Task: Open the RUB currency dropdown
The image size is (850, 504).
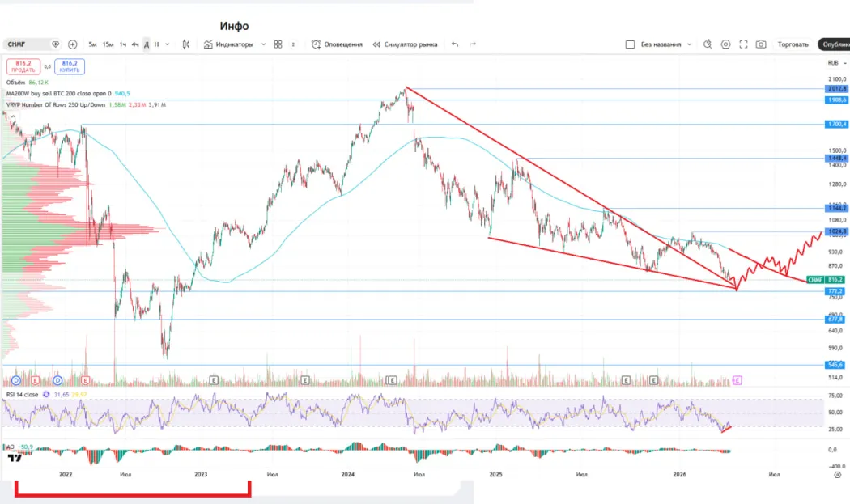Action: [x=835, y=63]
